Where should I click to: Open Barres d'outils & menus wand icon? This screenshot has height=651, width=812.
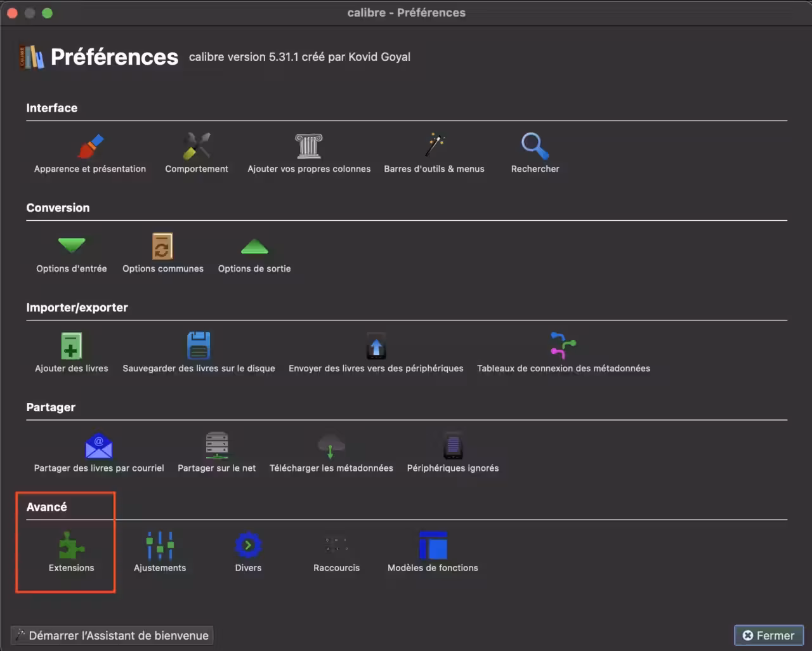tap(435, 145)
